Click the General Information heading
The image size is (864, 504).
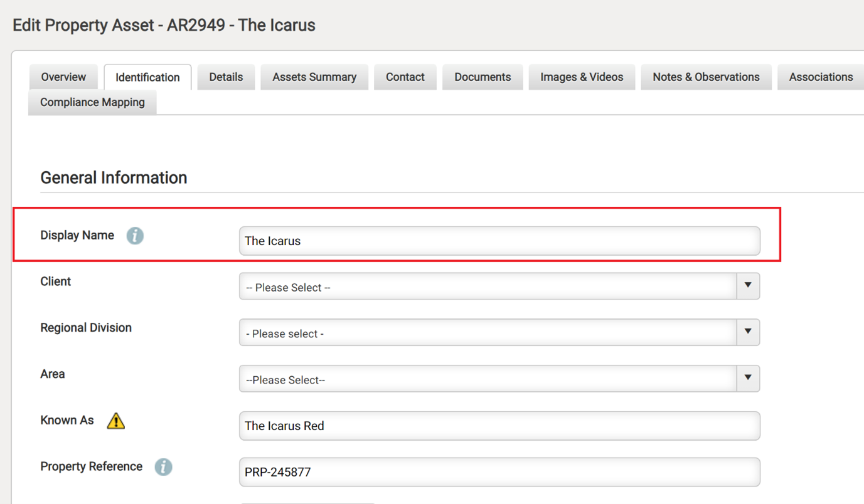click(x=114, y=177)
